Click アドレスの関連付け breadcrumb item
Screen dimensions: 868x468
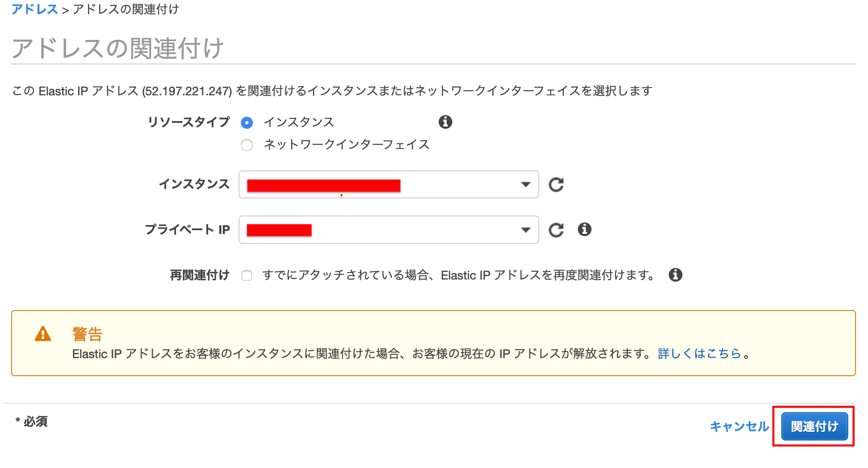point(127,9)
